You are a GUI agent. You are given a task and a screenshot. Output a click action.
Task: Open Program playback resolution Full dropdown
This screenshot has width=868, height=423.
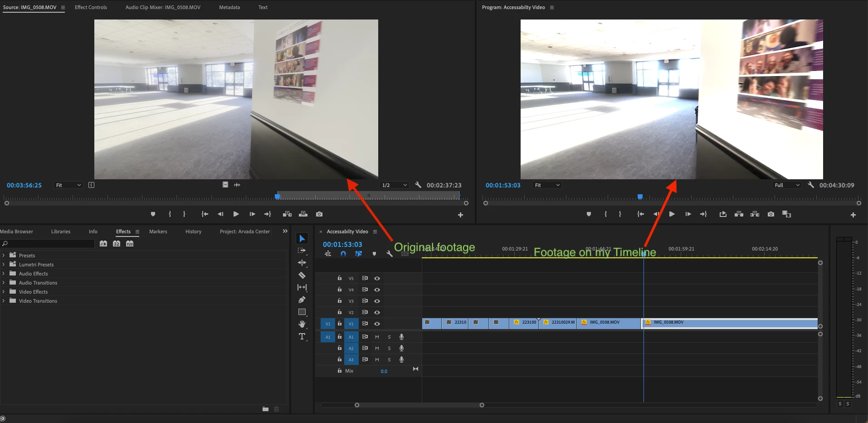point(787,185)
